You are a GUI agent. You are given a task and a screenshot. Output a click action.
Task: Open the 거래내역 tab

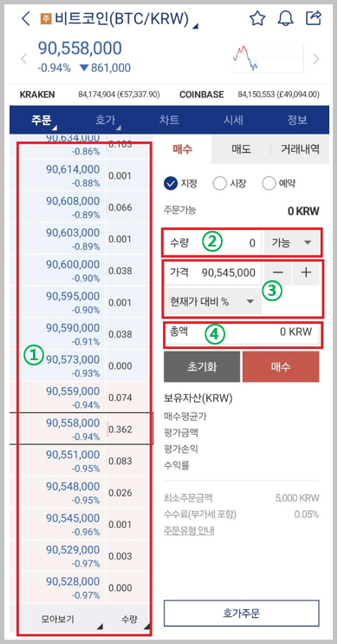(x=300, y=149)
